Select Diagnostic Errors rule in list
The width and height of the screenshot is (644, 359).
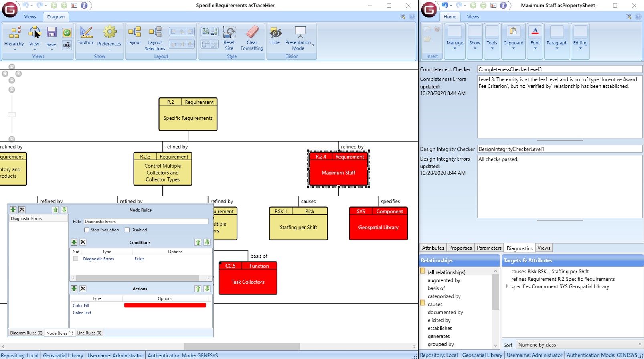tap(26, 219)
